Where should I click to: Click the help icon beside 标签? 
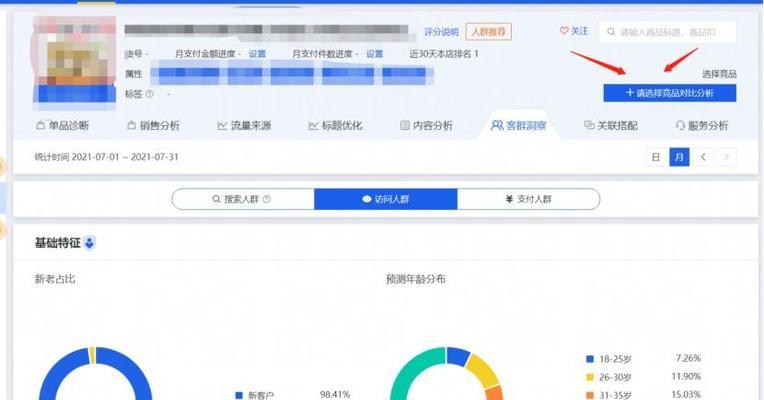[150, 94]
